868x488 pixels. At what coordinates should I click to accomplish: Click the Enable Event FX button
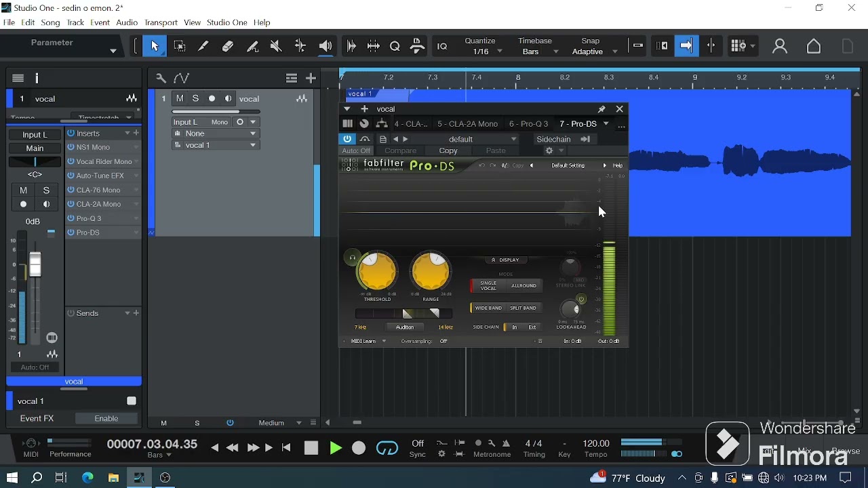click(x=106, y=420)
